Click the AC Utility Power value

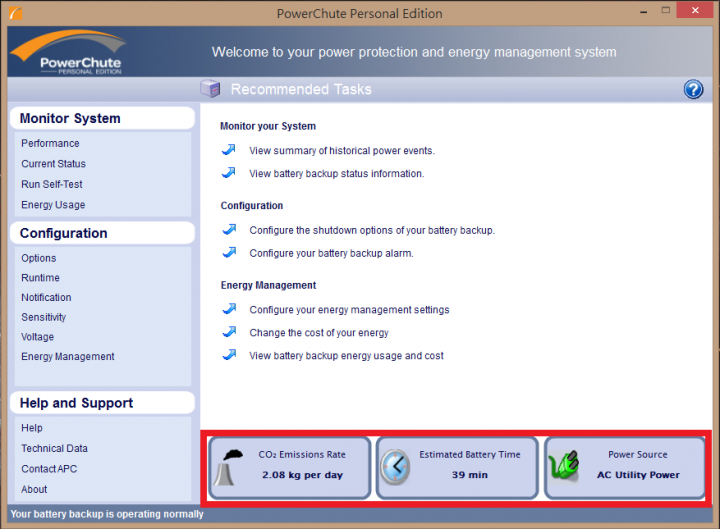(x=638, y=475)
